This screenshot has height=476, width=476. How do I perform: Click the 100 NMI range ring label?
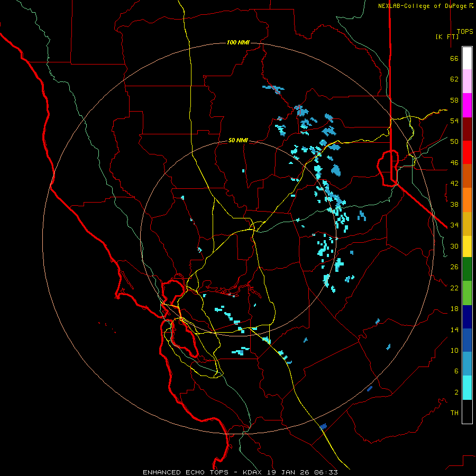pyautogui.click(x=239, y=42)
